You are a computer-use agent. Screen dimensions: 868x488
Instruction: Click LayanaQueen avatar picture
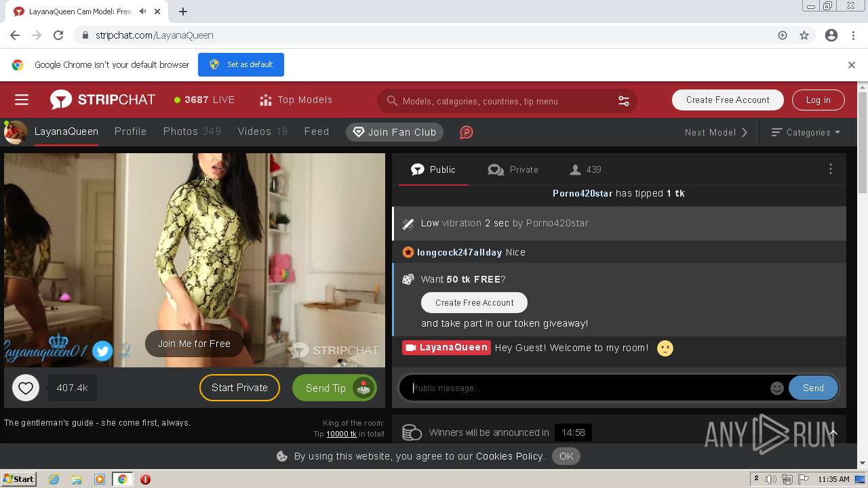[16, 132]
